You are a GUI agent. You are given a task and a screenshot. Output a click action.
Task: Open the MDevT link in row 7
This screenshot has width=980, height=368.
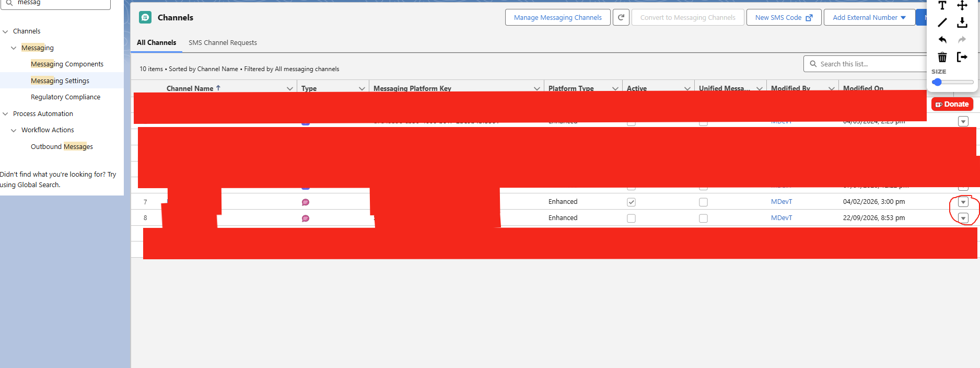(x=781, y=201)
